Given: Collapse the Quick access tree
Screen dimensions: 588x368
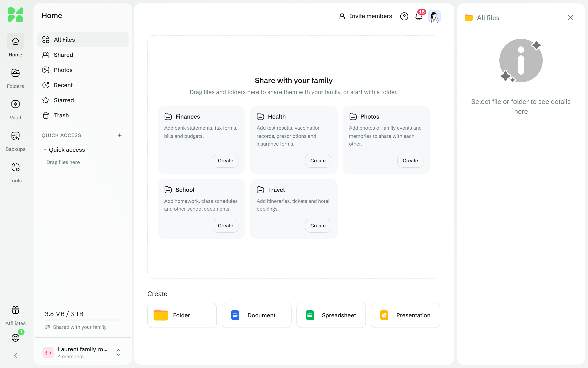Looking at the screenshot, I should pyautogui.click(x=45, y=150).
